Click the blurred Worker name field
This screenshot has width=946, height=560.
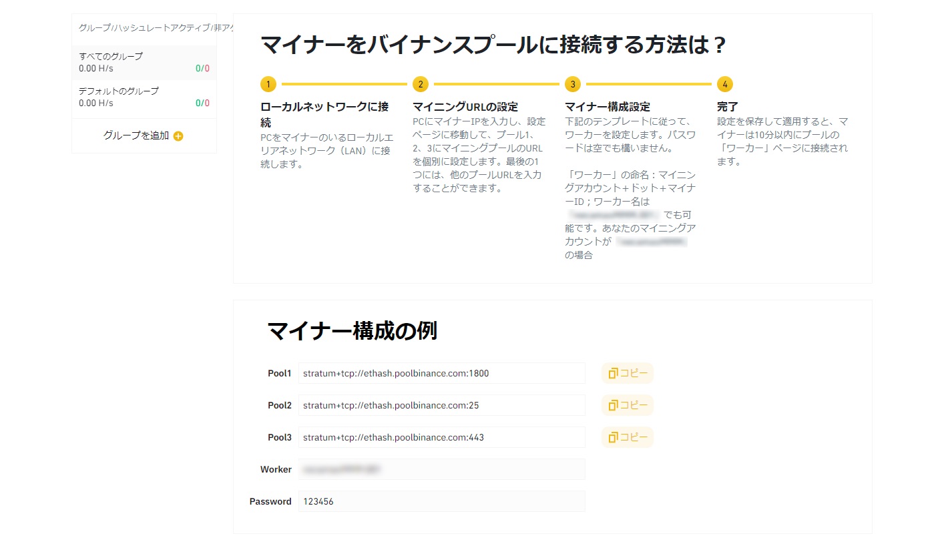[441, 469]
